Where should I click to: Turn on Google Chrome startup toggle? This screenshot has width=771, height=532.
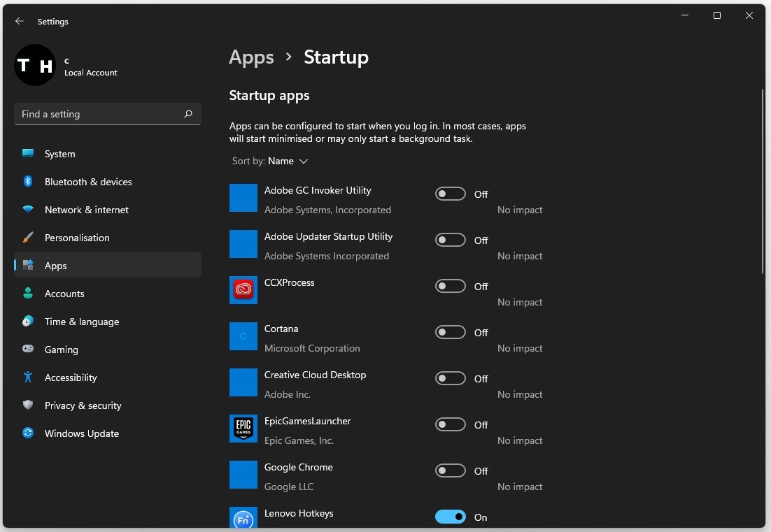click(450, 470)
